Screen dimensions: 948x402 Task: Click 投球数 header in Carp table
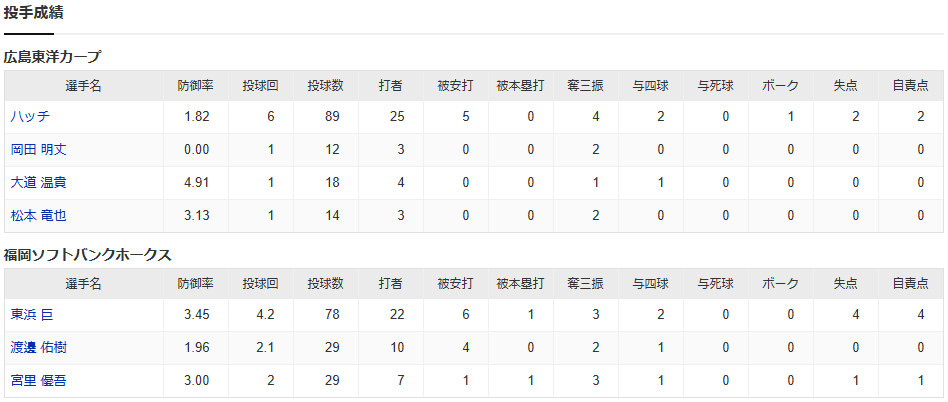[325, 86]
